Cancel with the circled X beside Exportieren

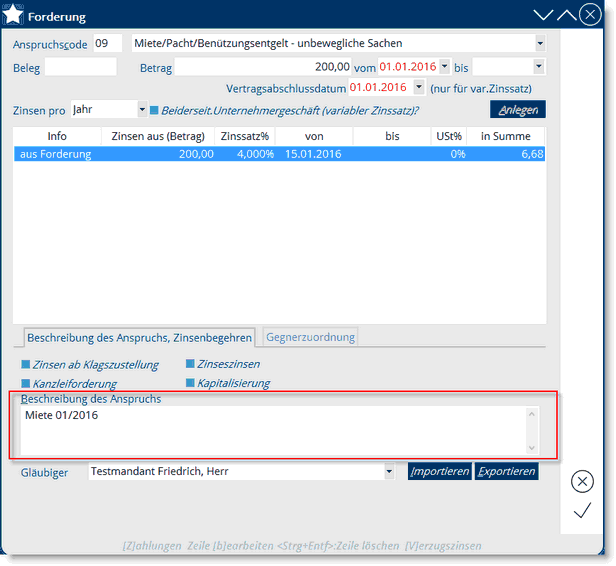582,482
